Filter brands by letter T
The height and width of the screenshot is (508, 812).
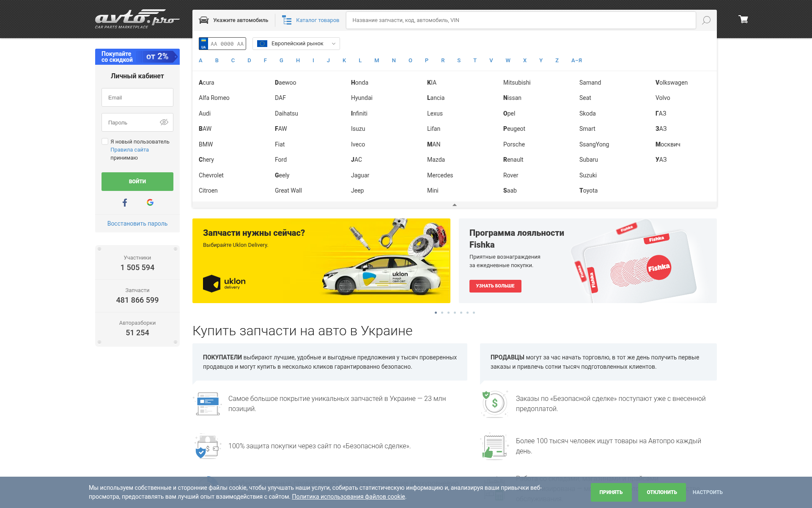pyautogui.click(x=475, y=61)
